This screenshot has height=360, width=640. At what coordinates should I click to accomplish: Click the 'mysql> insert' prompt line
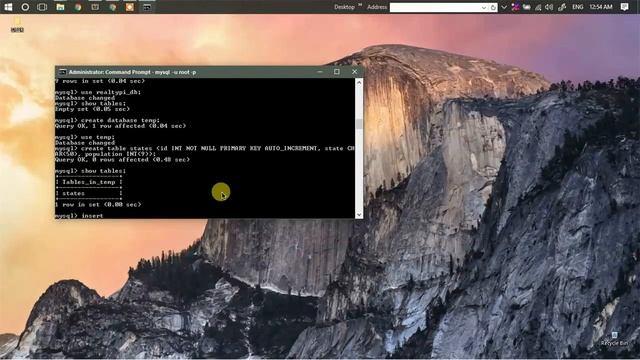pos(79,216)
